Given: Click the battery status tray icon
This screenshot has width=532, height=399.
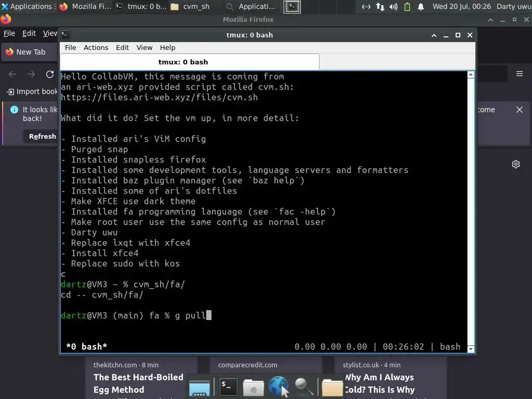Looking at the screenshot, I should [407, 6].
